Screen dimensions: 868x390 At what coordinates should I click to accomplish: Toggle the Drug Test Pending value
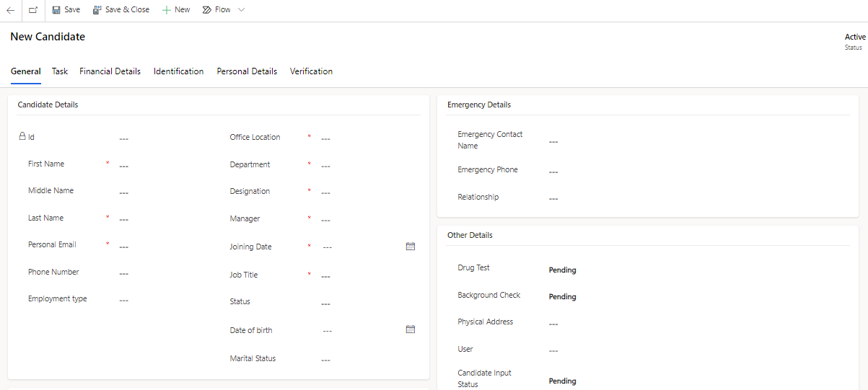click(x=562, y=270)
